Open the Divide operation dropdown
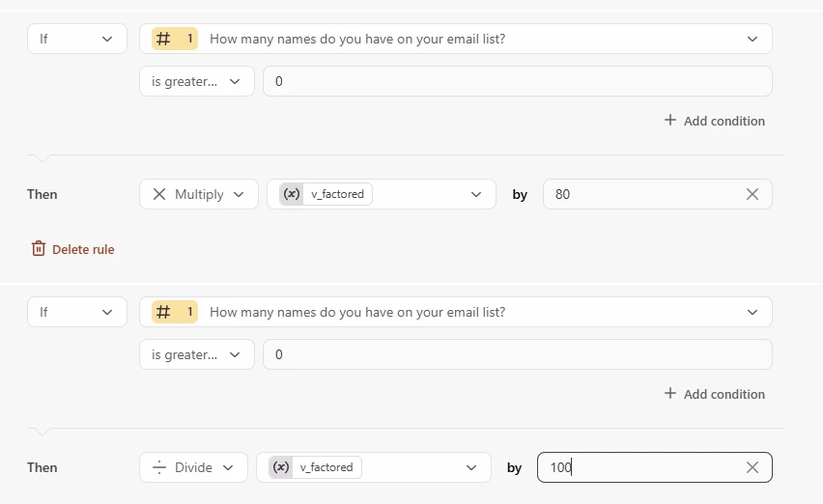Viewport: 823px width, 504px height. (193, 467)
